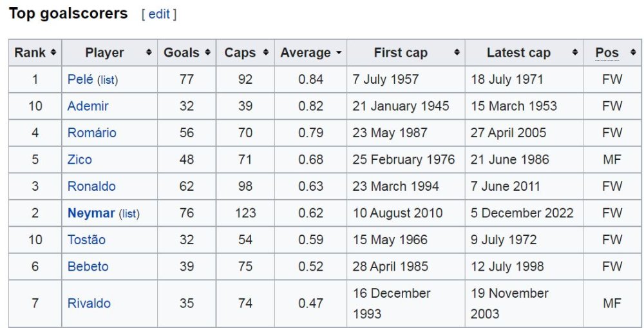Sort by First cap date arrows

[x=457, y=53]
